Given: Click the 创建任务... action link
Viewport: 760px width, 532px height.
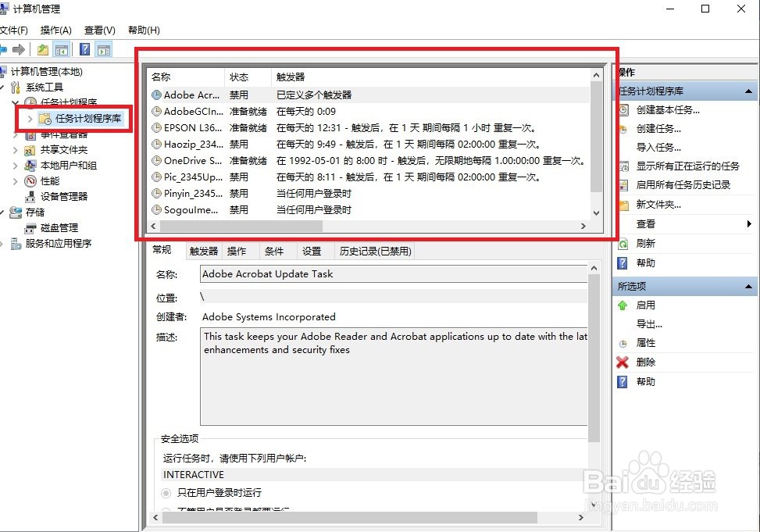Looking at the screenshot, I should [x=658, y=129].
